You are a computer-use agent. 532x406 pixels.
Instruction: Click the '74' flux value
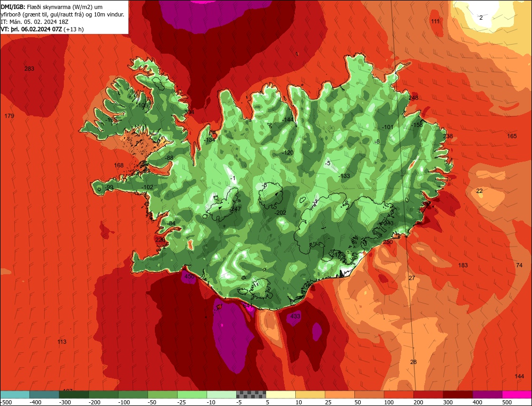pyautogui.click(x=519, y=265)
